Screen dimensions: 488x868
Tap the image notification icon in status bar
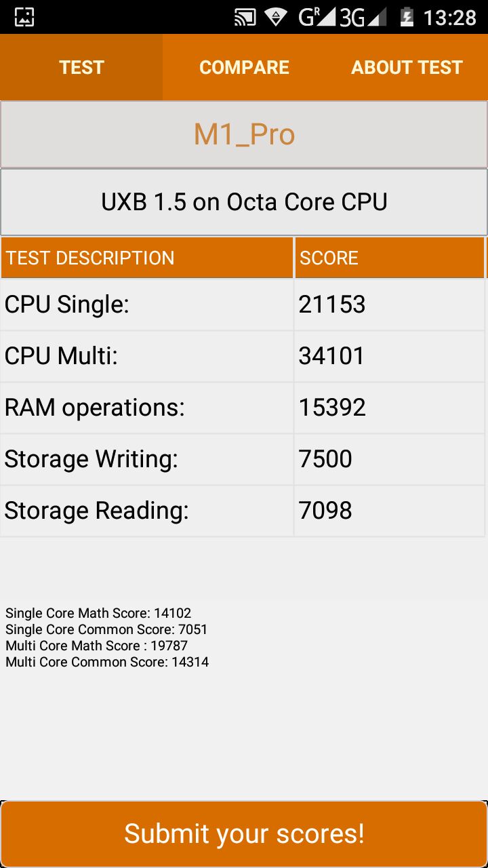tap(24, 17)
